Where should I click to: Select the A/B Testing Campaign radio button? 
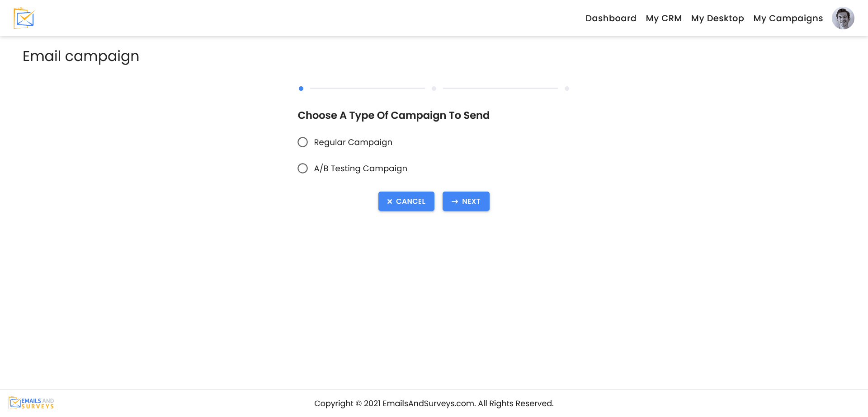302,168
